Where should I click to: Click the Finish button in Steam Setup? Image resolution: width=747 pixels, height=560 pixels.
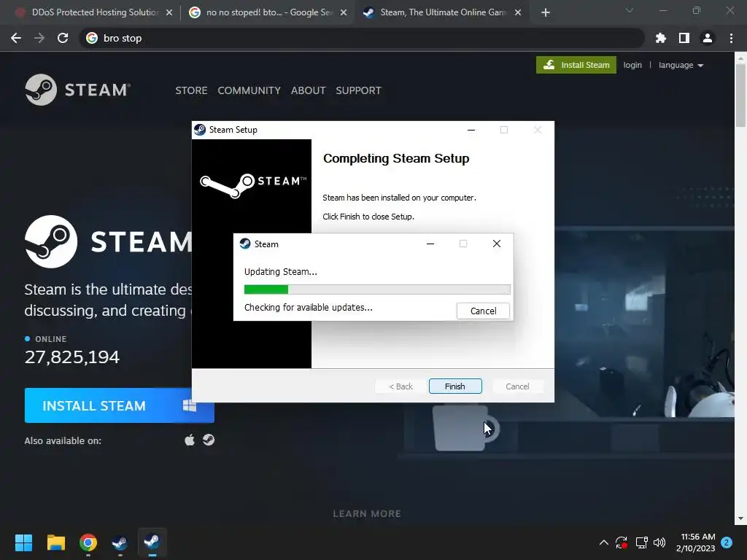point(455,386)
